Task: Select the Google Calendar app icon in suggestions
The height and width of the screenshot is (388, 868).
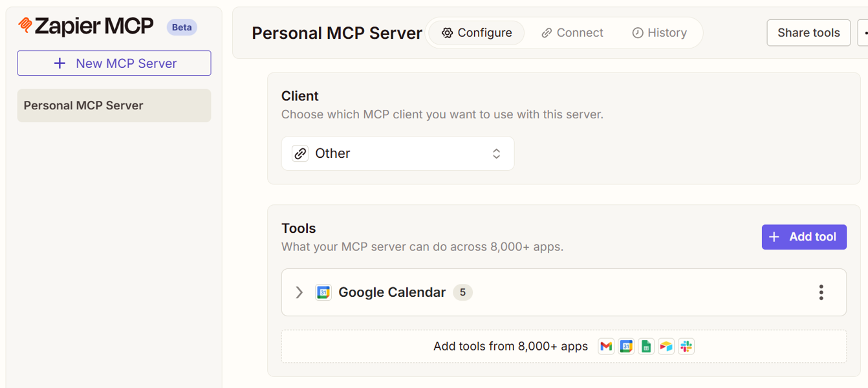Action: pos(626,346)
